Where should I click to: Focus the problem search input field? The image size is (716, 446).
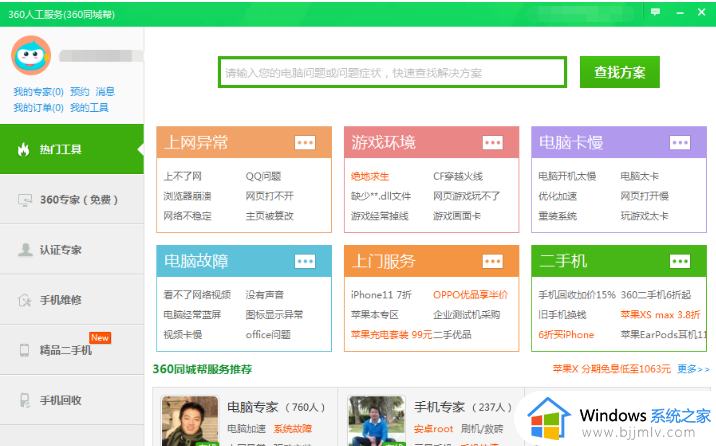click(392, 72)
